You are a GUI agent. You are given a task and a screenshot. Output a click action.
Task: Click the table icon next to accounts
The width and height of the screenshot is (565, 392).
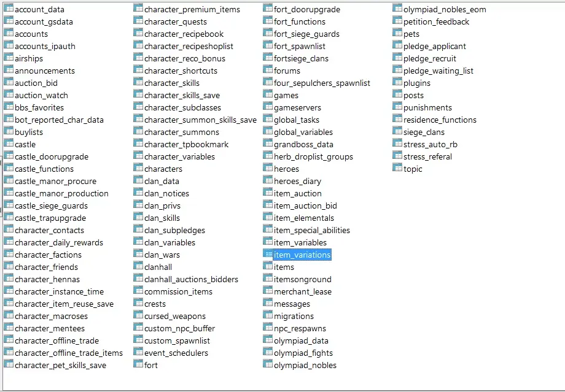[x=9, y=33]
